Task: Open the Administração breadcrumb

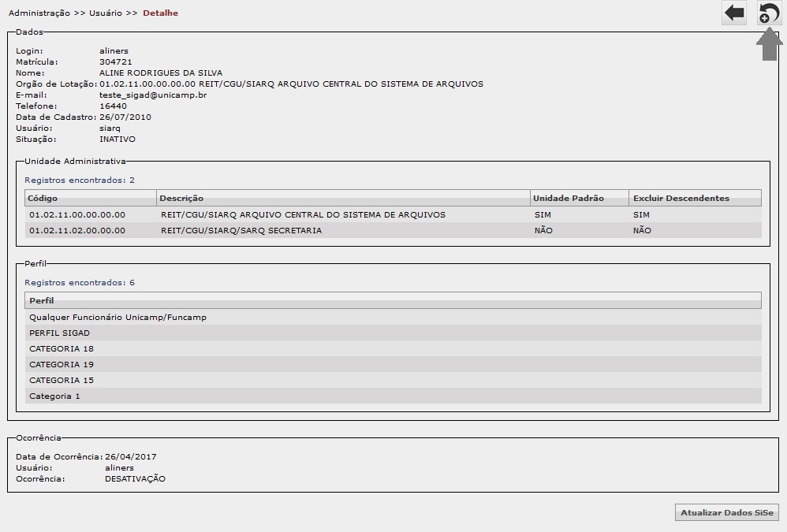Action: [x=39, y=13]
